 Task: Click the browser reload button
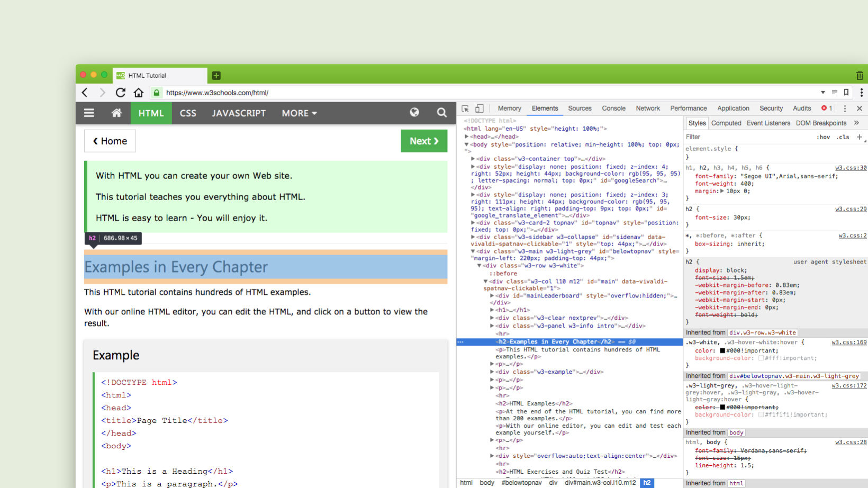(x=121, y=93)
